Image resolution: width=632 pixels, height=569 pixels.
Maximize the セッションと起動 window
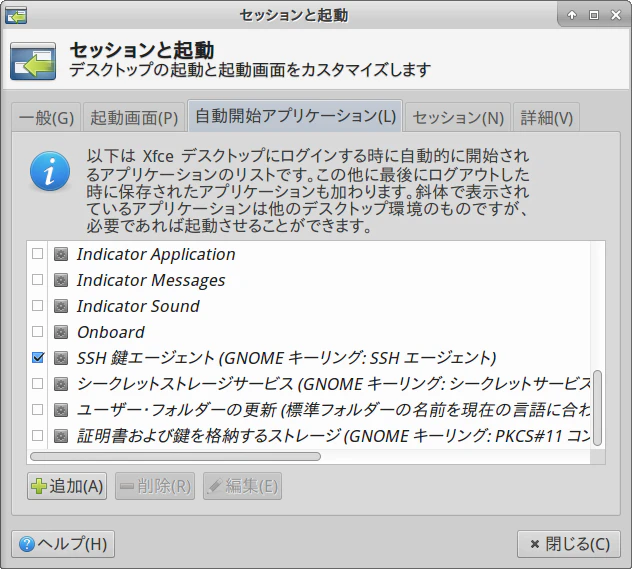[594, 15]
